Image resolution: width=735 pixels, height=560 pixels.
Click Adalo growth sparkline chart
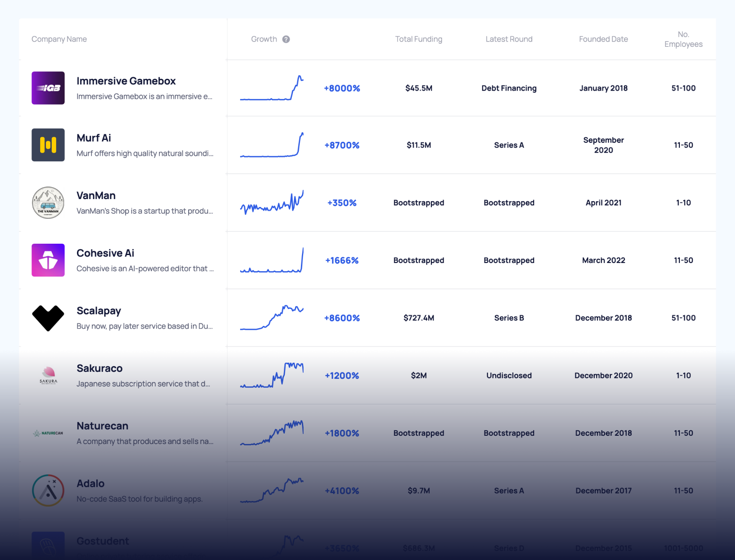[272, 490]
